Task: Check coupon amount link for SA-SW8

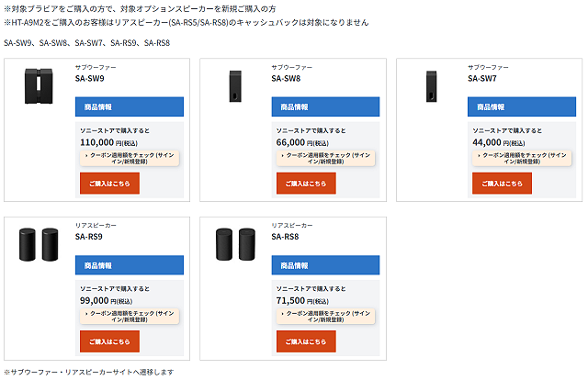Action: pos(325,158)
